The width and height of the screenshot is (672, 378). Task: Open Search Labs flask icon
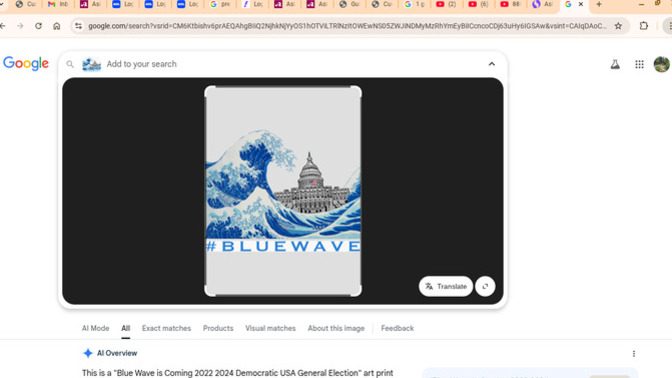coord(615,64)
